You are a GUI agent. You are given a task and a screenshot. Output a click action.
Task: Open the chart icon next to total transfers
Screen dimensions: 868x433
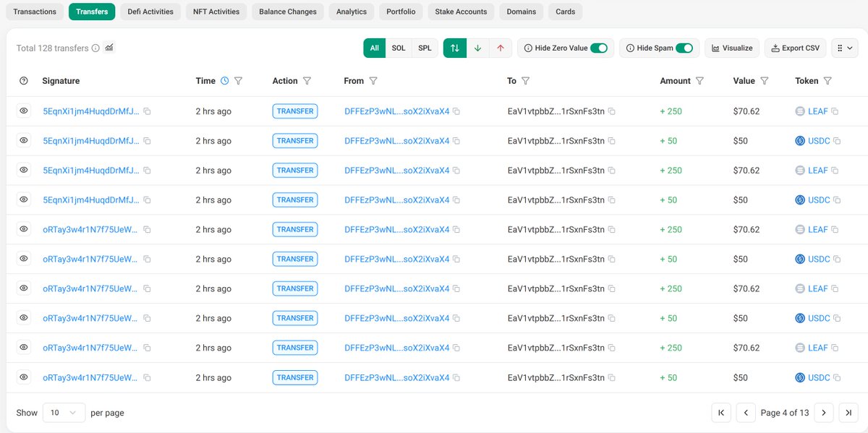click(109, 48)
